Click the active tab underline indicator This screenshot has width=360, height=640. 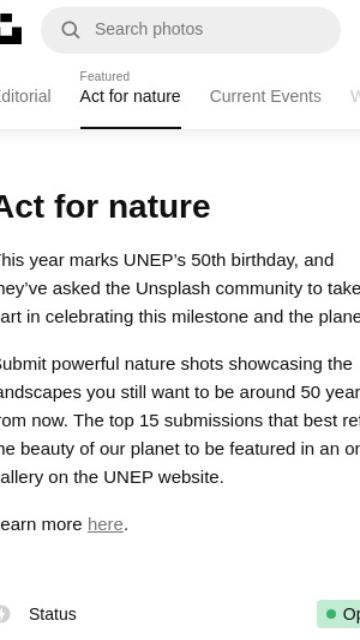pos(131,128)
